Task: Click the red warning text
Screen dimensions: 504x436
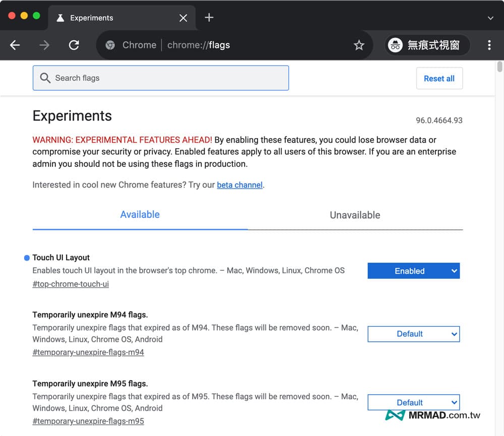Action: [122, 140]
